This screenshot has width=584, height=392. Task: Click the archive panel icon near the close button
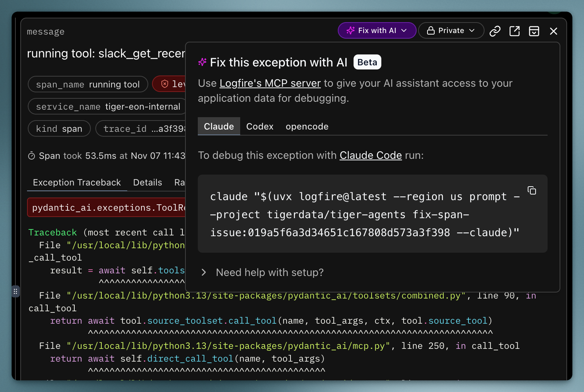tap(534, 31)
